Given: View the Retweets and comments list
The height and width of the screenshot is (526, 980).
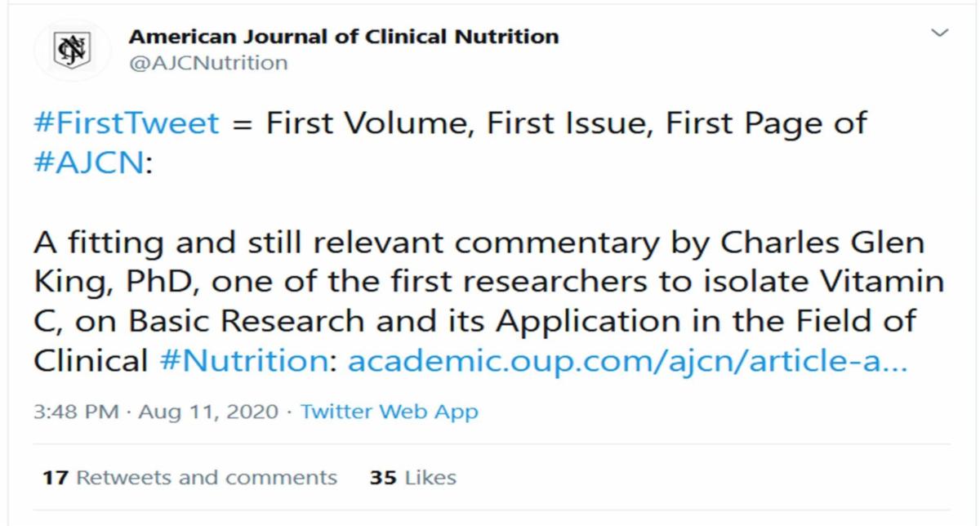Looking at the screenshot, I should coord(206,477).
